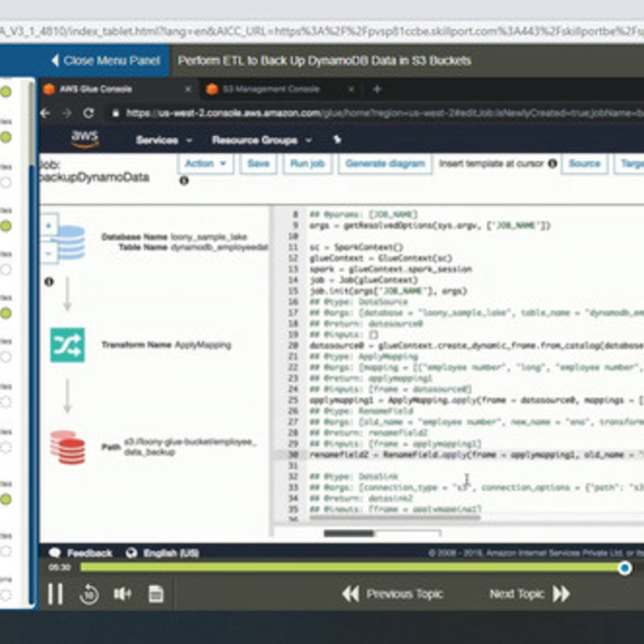Click the third empty topic status circle

(x=6, y=182)
